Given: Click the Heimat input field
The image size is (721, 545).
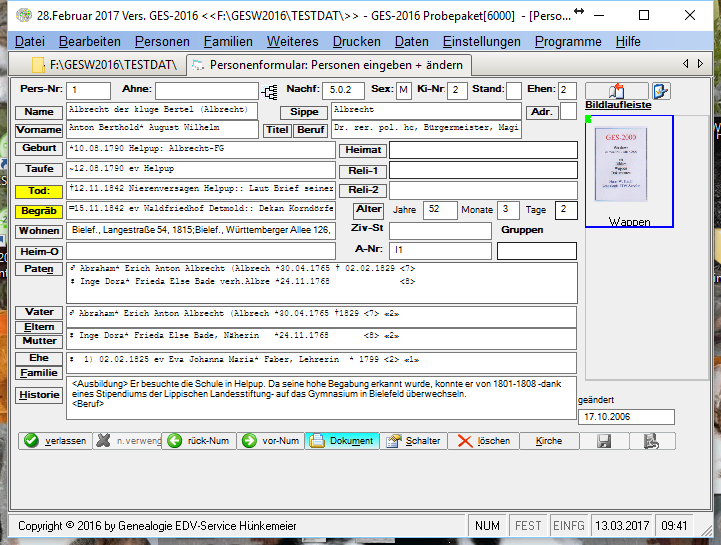Looking at the screenshot, I should coord(483,150).
